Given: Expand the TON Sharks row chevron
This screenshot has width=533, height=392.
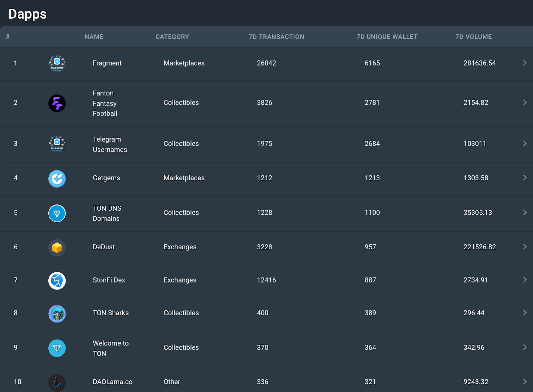Looking at the screenshot, I should click(525, 312).
